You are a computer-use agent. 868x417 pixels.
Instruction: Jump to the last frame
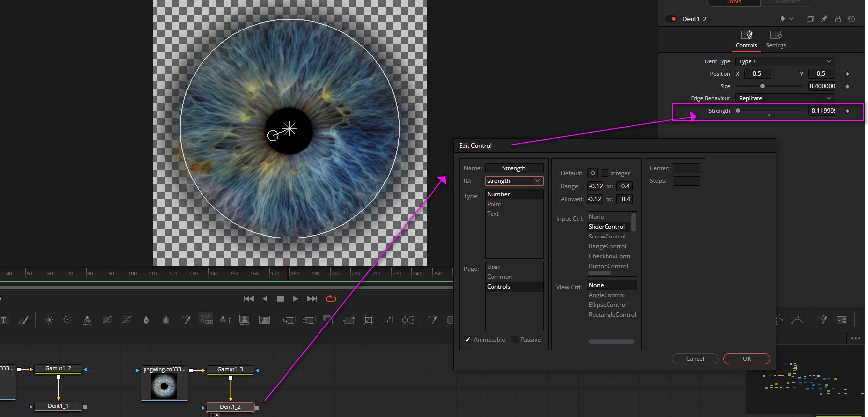(312, 298)
